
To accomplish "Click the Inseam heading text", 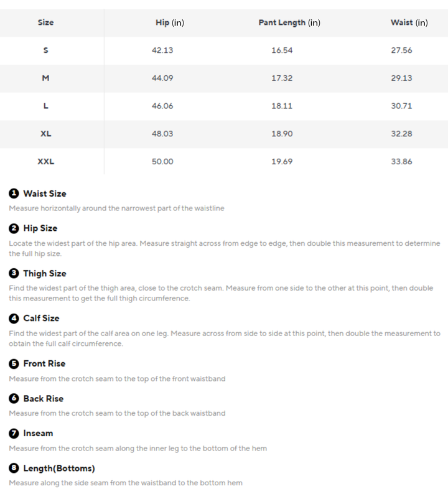I will click(x=39, y=433).
